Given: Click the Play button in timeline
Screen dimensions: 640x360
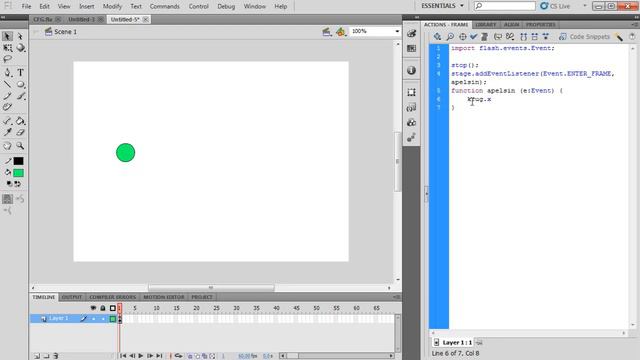Looking at the screenshot, I should (141, 356).
